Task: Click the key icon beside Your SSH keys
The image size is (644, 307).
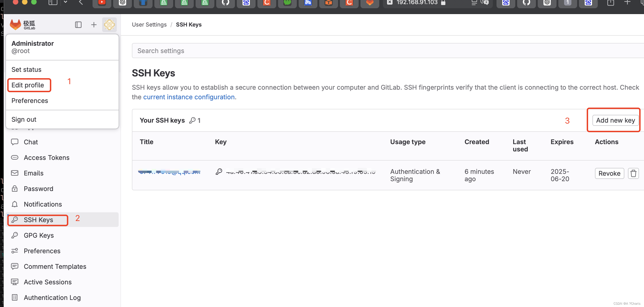Action: click(x=193, y=120)
